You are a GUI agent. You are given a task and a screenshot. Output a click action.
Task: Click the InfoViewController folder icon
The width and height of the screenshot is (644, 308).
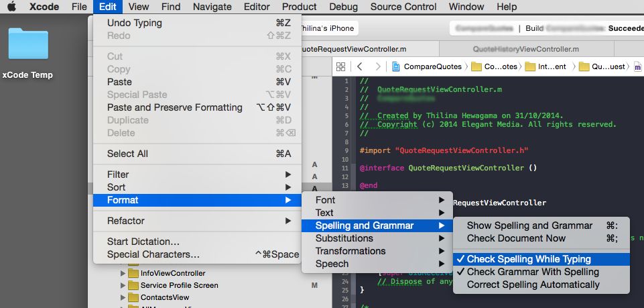[133, 273]
